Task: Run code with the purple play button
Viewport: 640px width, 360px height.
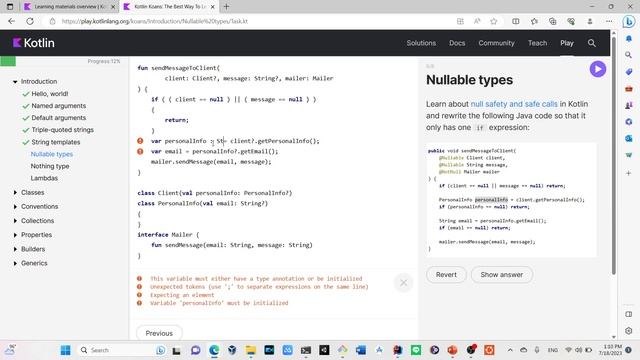Action: click(x=598, y=69)
